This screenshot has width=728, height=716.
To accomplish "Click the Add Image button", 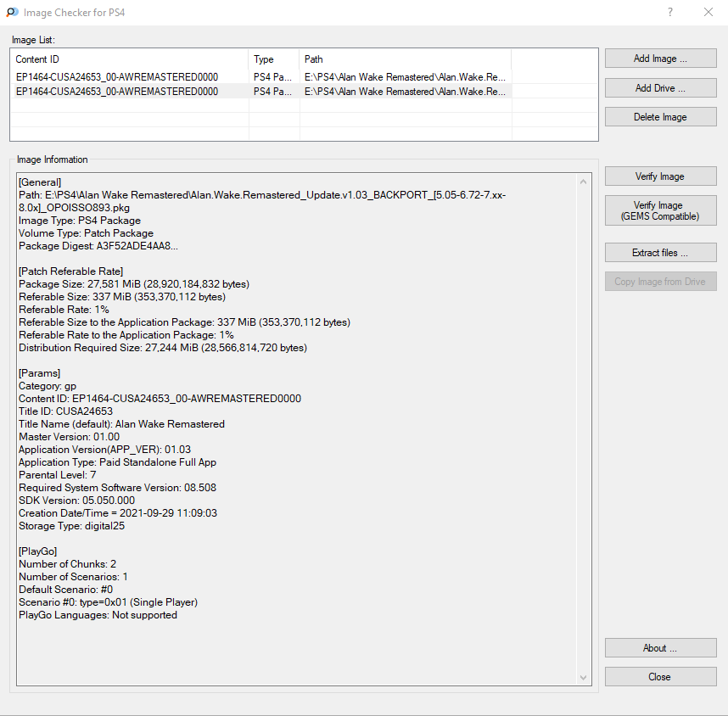I will click(660, 59).
